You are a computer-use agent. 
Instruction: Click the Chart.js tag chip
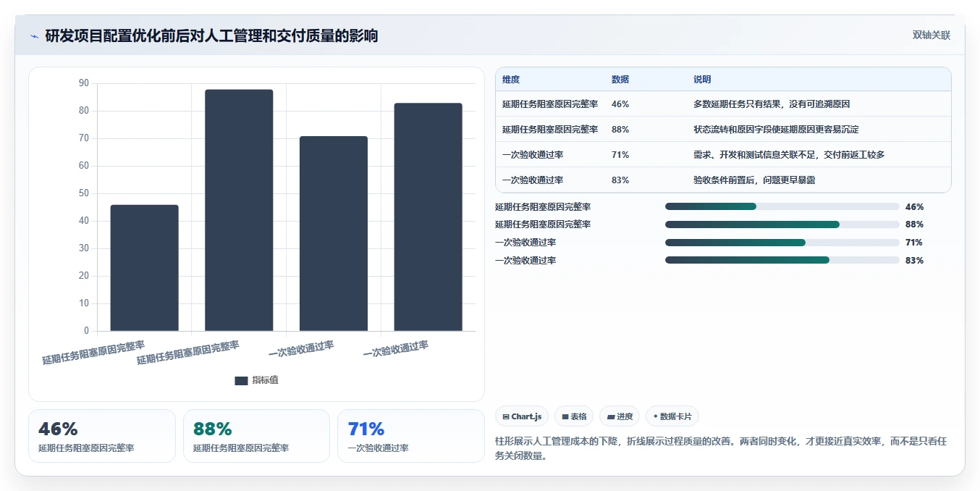pos(522,416)
